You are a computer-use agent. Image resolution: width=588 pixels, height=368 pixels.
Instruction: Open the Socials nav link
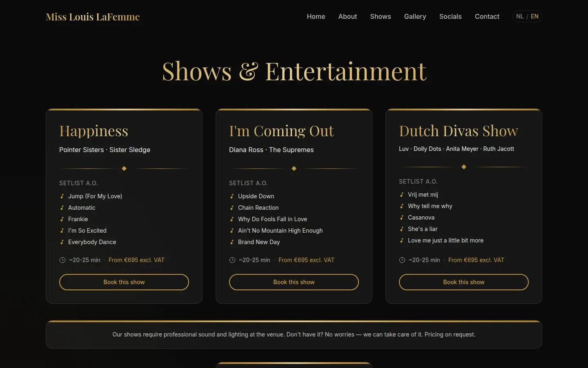[450, 16]
